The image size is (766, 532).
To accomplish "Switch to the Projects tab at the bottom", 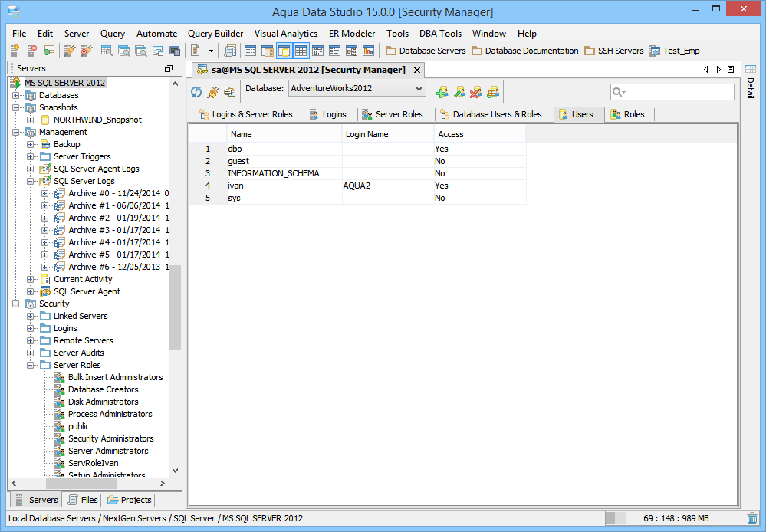I will [x=130, y=500].
